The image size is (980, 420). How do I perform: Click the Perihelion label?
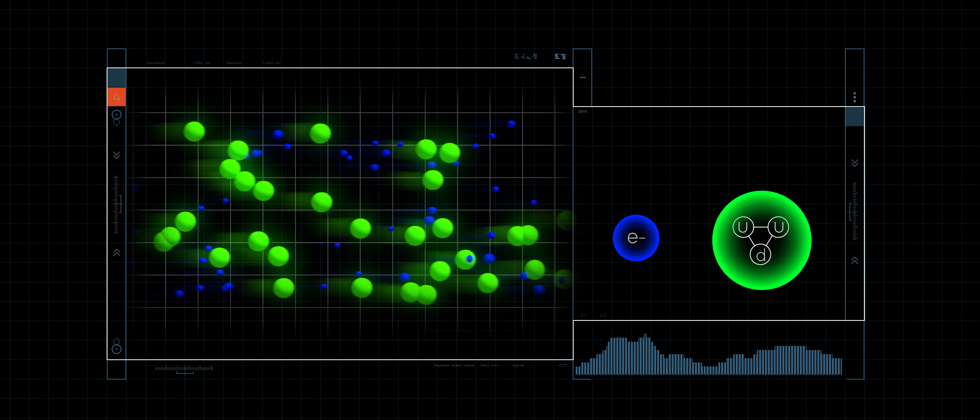156,63
